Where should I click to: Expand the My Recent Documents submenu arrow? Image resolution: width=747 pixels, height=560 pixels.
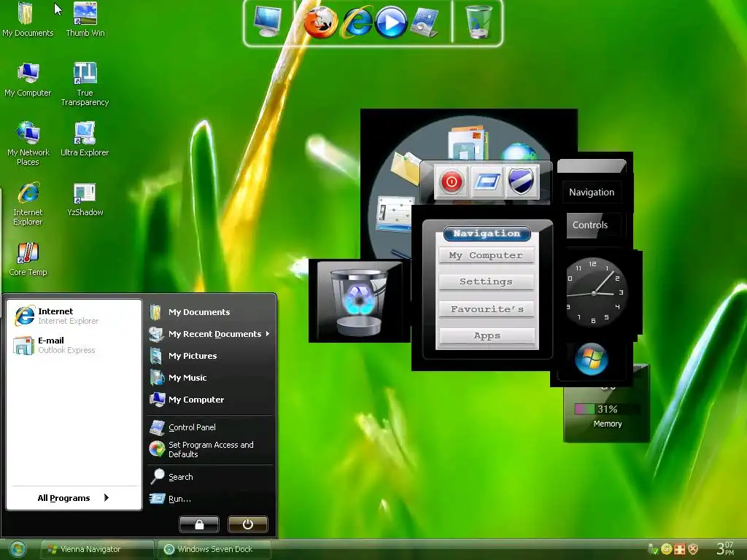pyautogui.click(x=268, y=334)
